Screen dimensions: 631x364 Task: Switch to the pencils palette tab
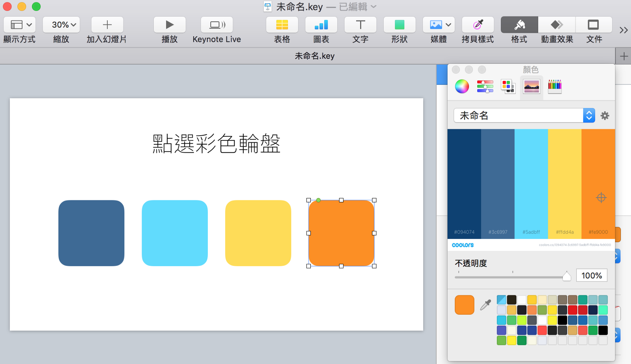(555, 86)
